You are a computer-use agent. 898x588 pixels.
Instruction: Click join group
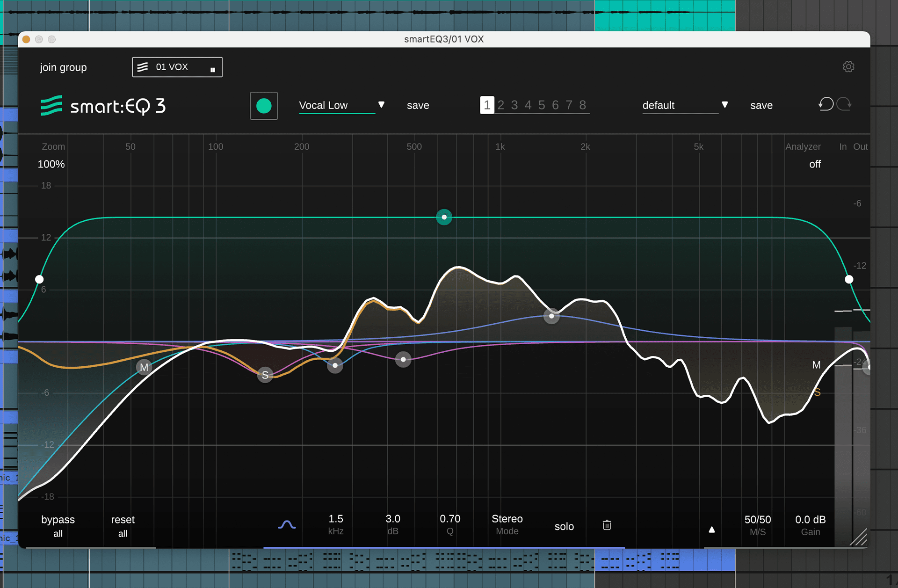[x=63, y=67]
